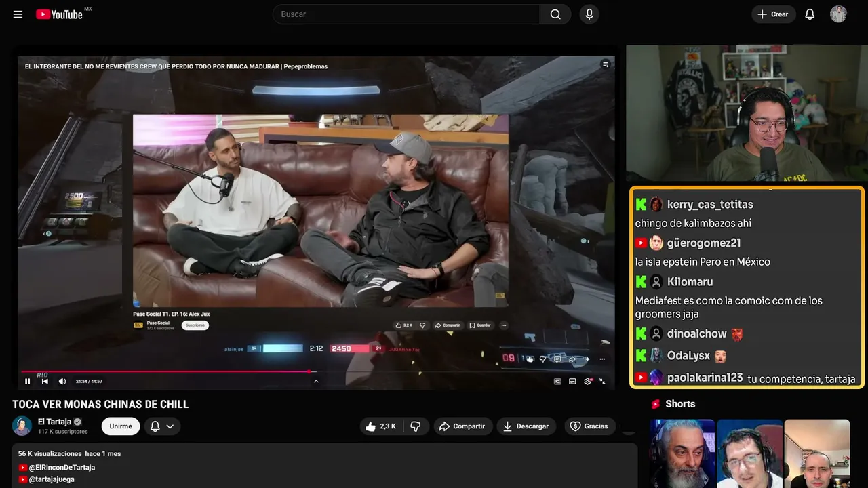Screen dimensions: 868x488
Task: Join the channel with Unirme
Action: (121, 426)
